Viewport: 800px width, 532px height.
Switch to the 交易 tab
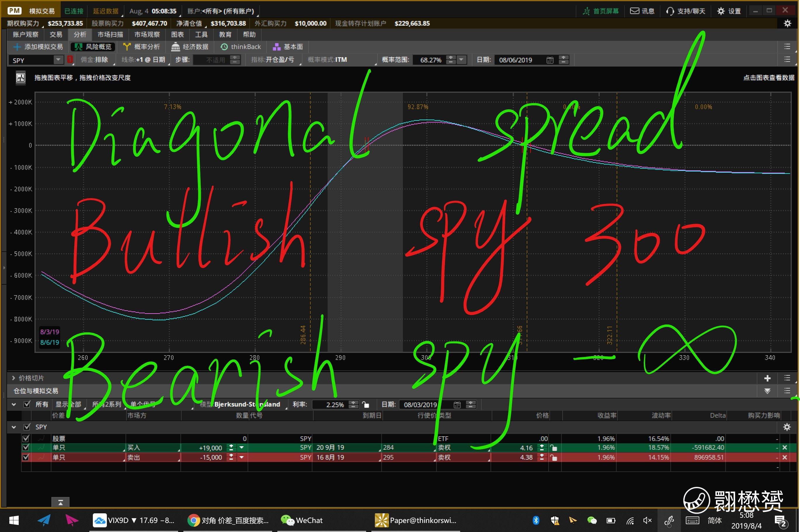click(56, 35)
